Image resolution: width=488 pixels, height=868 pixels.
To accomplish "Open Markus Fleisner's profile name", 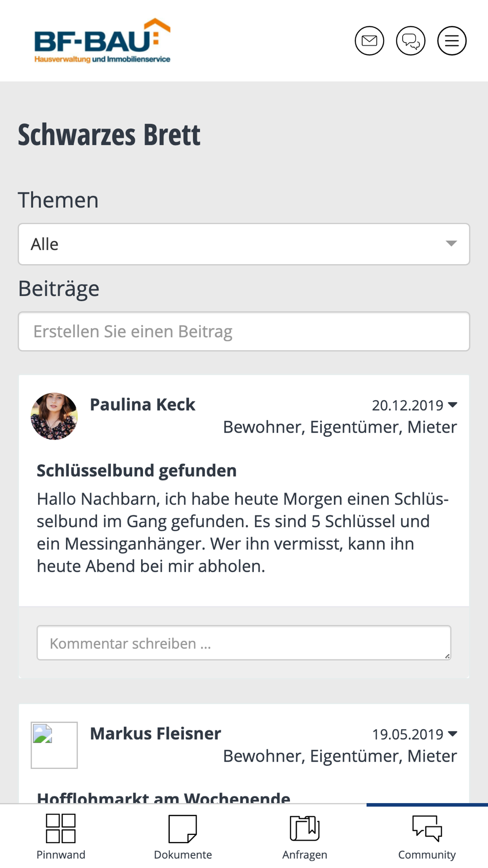I will [x=155, y=733].
